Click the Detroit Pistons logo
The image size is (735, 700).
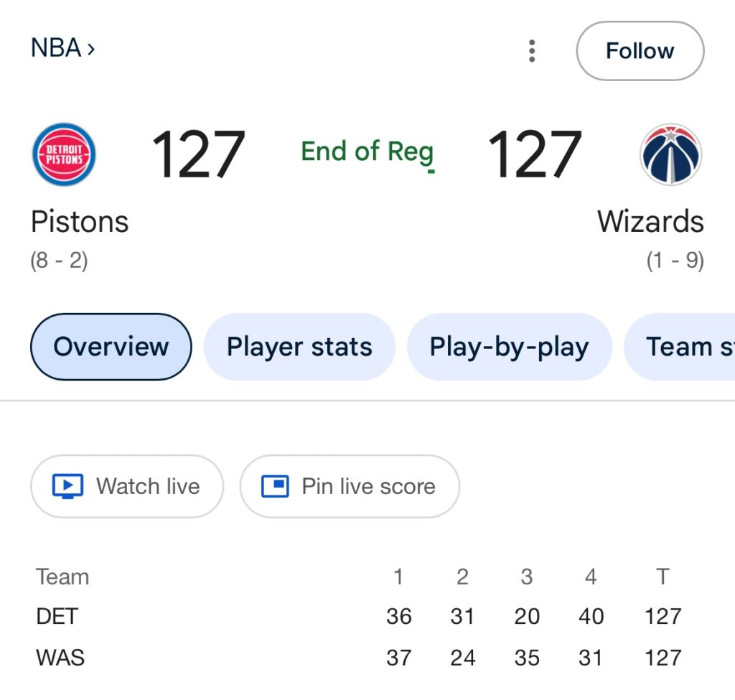64,154
